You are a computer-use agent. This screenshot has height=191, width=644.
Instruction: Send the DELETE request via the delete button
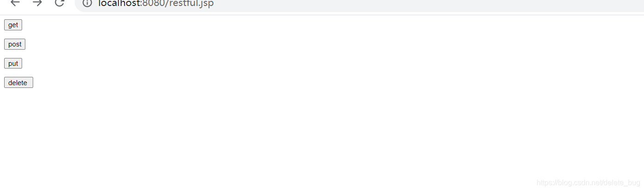[x=18, y=83]
